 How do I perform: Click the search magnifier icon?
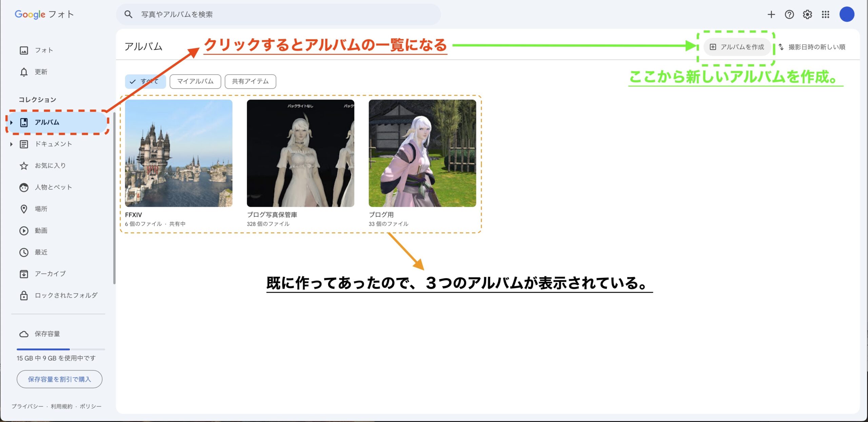(128, 14)
